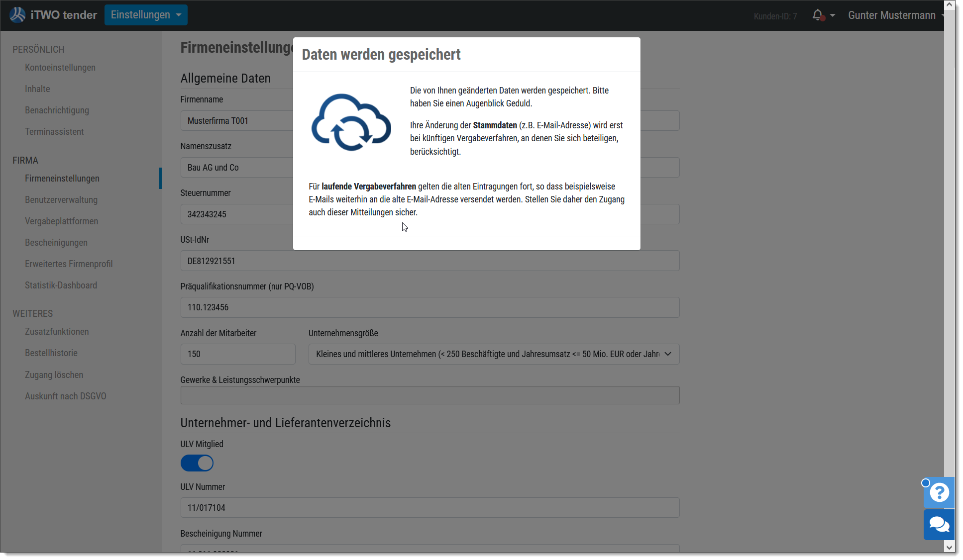Toggle the ULV Mitglied switch
The image size is (963, 560).
(x=197, y=463)
